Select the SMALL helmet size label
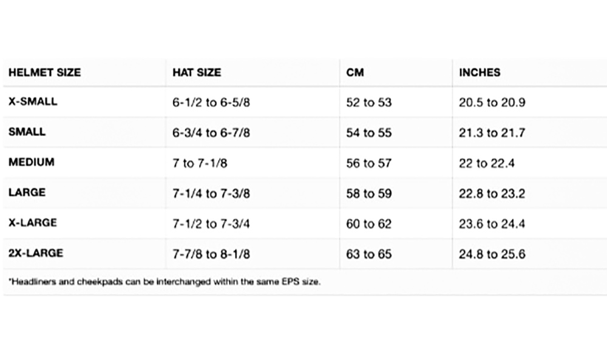 point(27,132)
